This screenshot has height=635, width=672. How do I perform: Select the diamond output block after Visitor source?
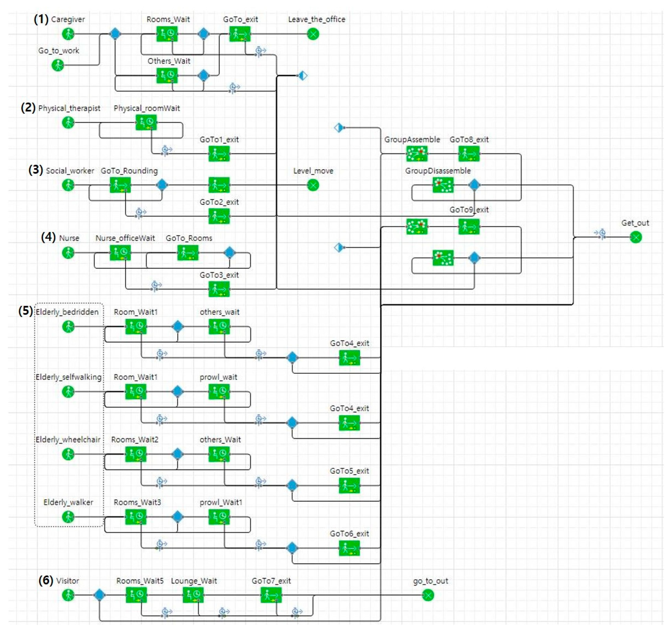tap(99, 595)
